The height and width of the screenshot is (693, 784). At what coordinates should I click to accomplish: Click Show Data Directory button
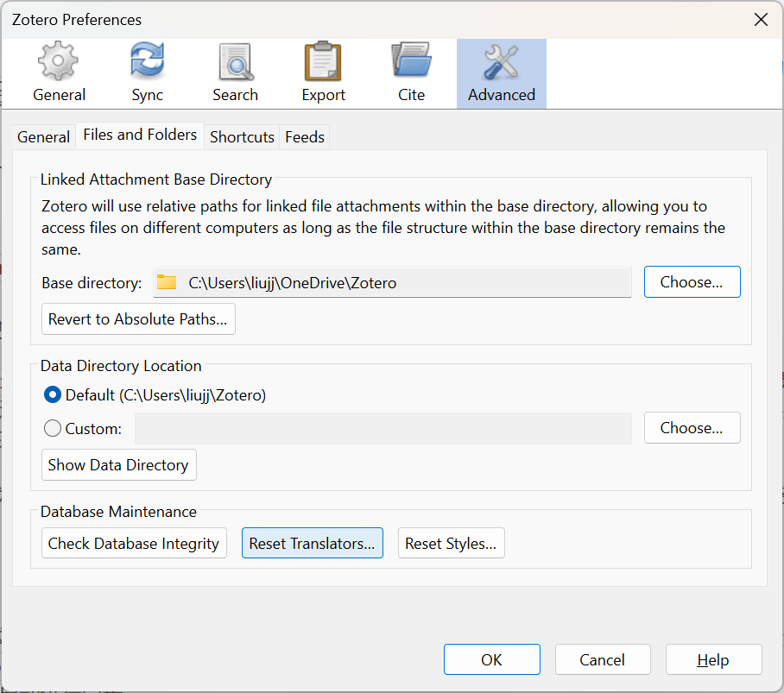coord(118,464)
